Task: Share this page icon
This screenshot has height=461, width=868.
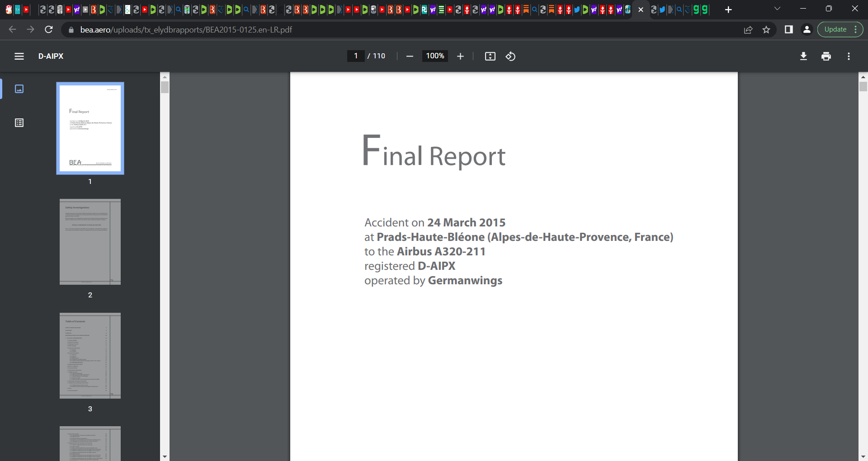Action: click(x=748, y=29)
